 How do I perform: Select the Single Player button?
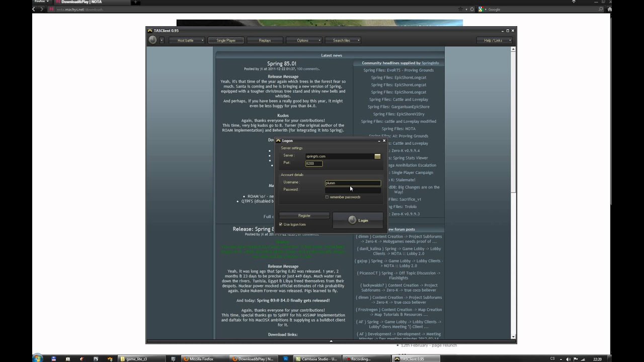click(226, 40)
